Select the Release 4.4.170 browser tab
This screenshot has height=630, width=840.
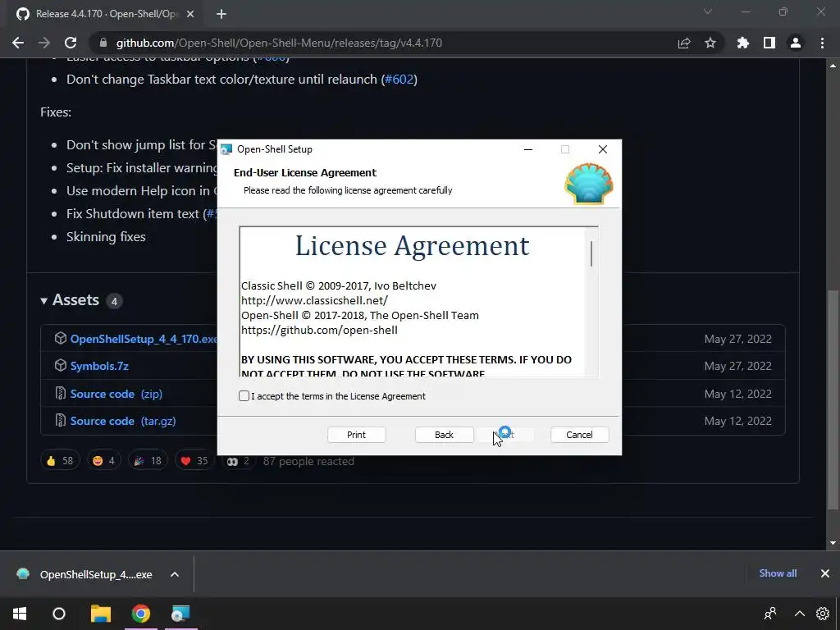click(104, 14)
